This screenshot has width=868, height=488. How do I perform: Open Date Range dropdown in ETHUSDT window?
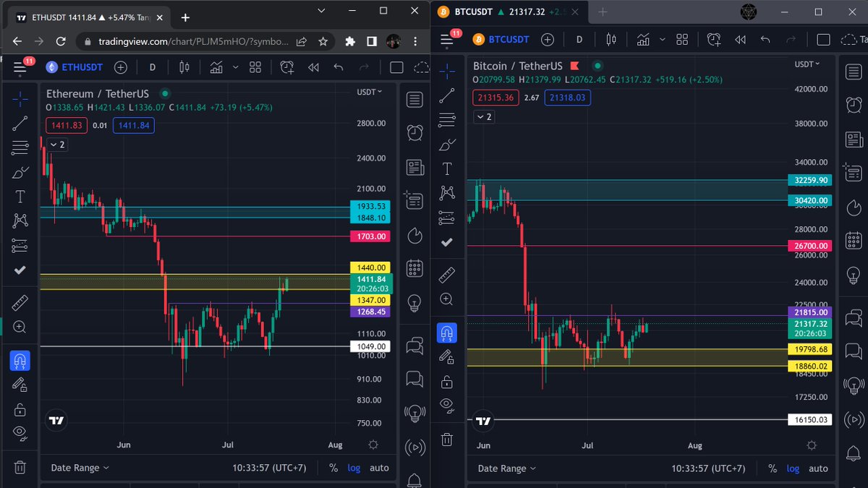tap(80, 468)
